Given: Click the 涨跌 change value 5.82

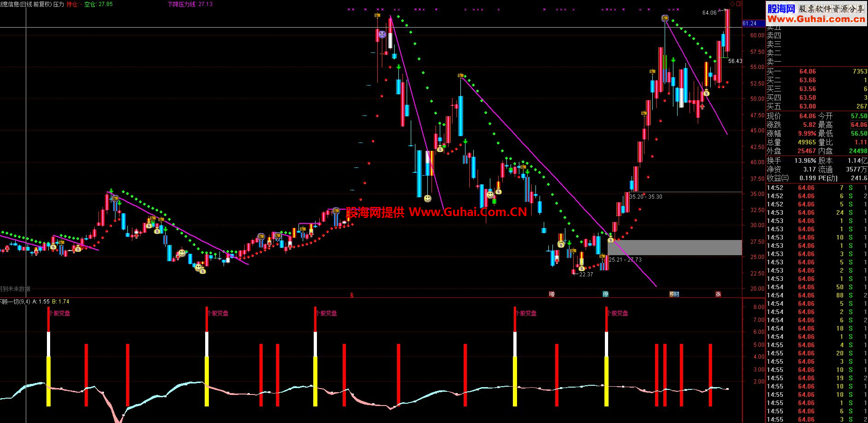Looking at the screenshot, I should [809, 125].
